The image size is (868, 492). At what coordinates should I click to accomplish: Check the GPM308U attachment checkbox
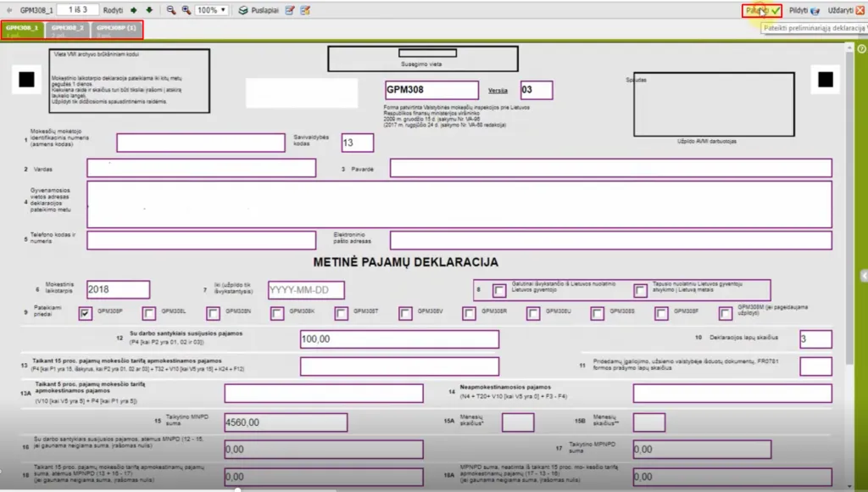[x=533, y=314]
